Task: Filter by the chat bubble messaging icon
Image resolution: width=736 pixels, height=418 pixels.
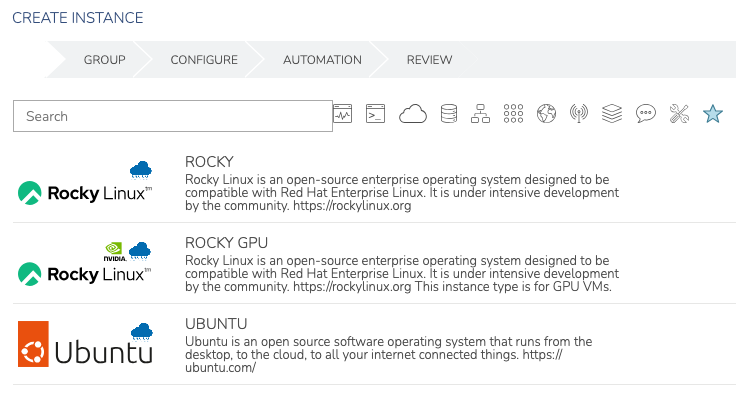Action: click(x=646, y=114)
